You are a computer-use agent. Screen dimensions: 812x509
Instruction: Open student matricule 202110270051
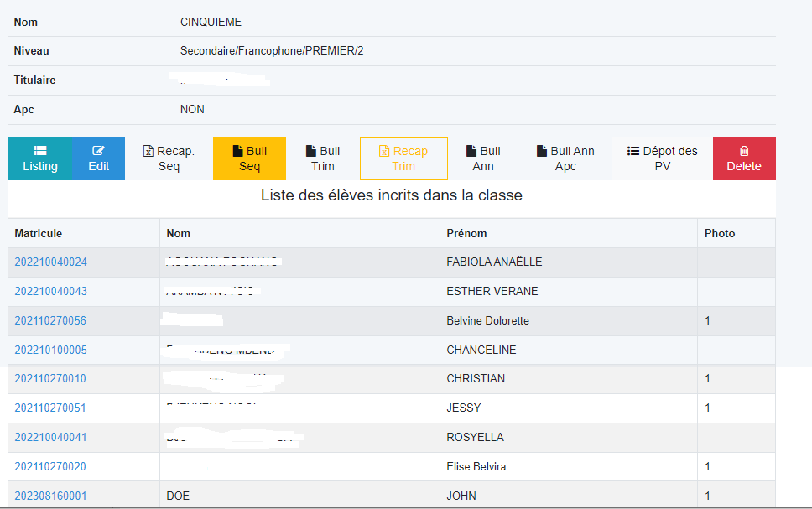[50, 408]
